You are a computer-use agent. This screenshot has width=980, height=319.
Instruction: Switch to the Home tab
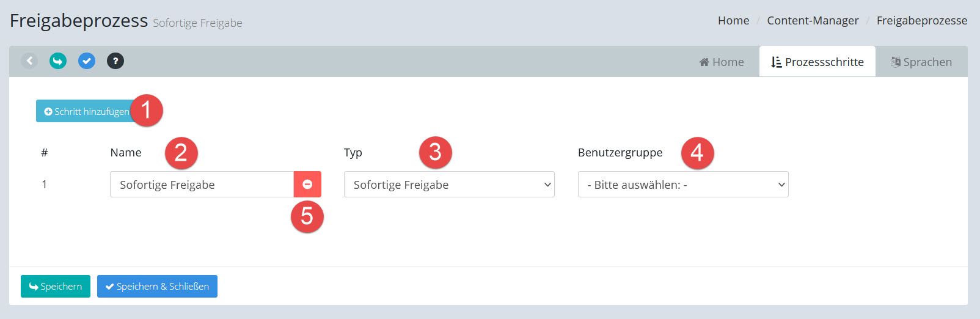[x=722, y=62]
